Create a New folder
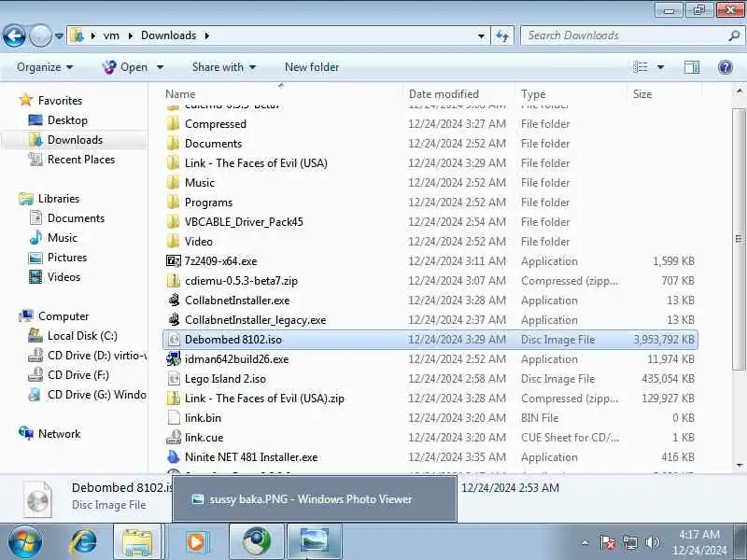Screen dimensions: 747x560 312,67
